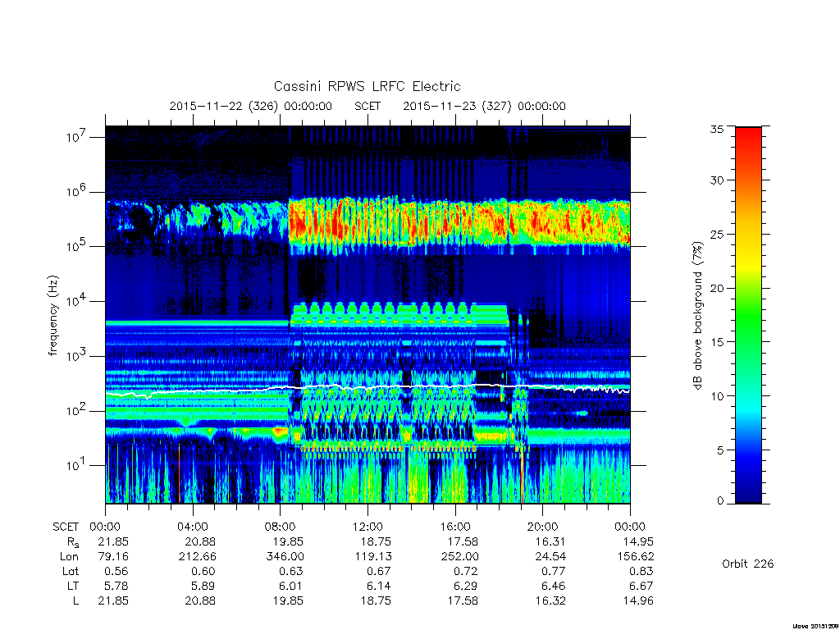
Task: Click Lat value '0.77'
Action: tap(554, 571)
